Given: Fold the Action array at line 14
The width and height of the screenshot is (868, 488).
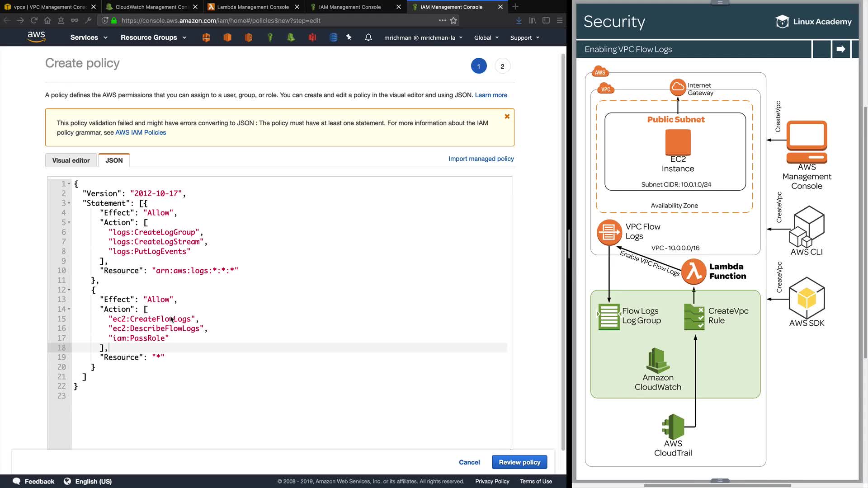Looking at the screenshot, I should click(x=69, y=310).
